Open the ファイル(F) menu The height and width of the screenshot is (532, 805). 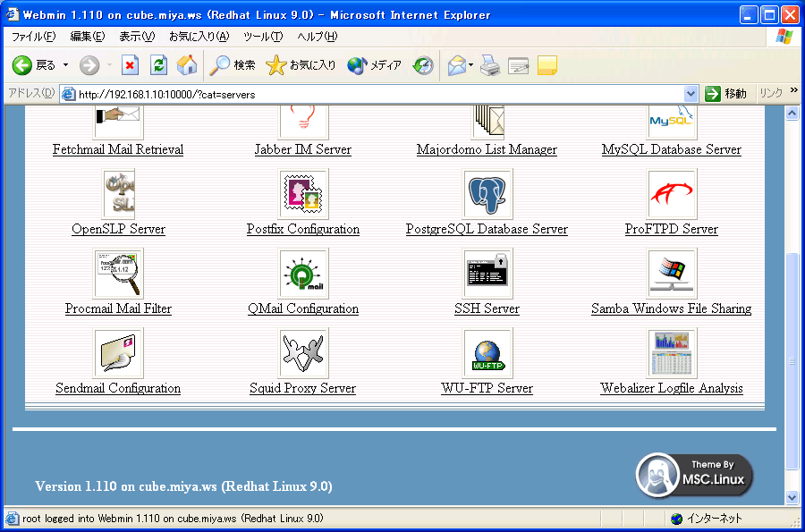point(33,37)
